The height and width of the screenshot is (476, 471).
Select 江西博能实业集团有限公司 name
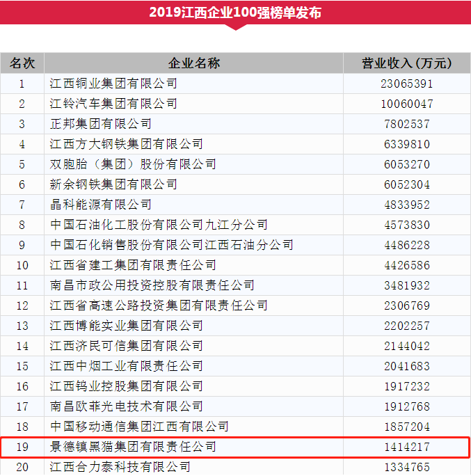127,326
